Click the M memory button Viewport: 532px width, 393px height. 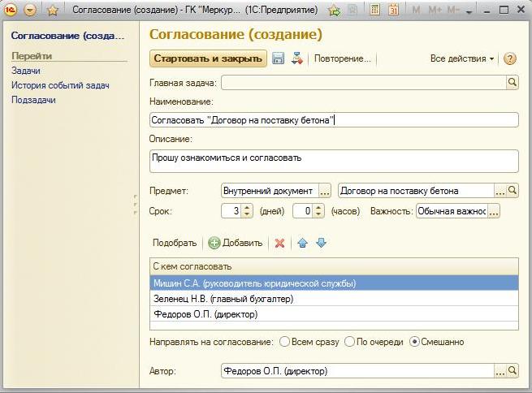tap(416, 11)
